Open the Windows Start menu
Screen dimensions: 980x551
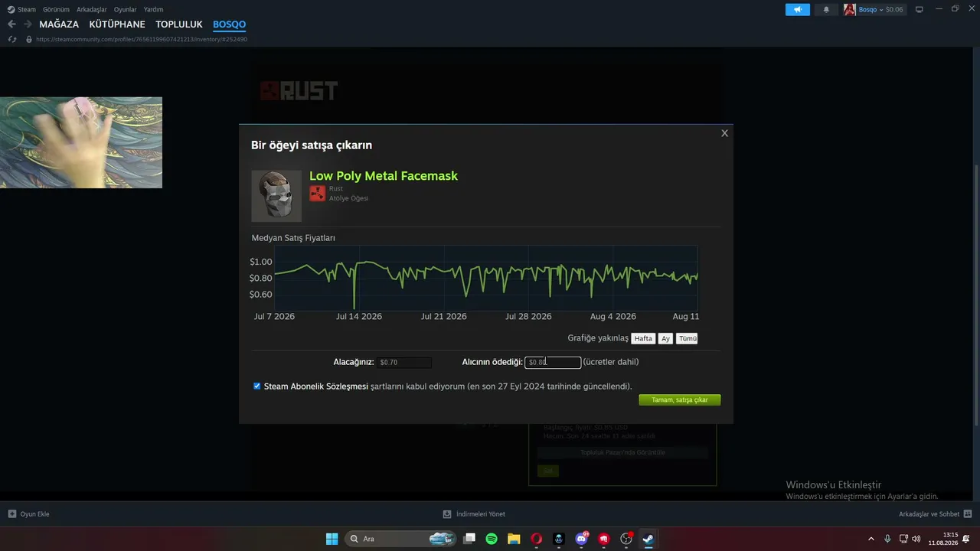(x=332, y=539)
